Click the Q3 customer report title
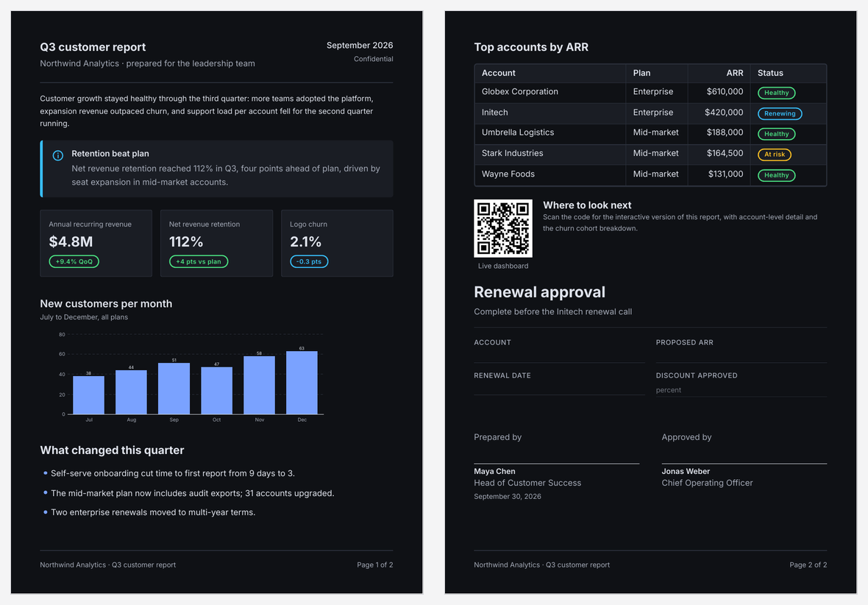Viewport: 868px width, 605px height. point(93,47)
